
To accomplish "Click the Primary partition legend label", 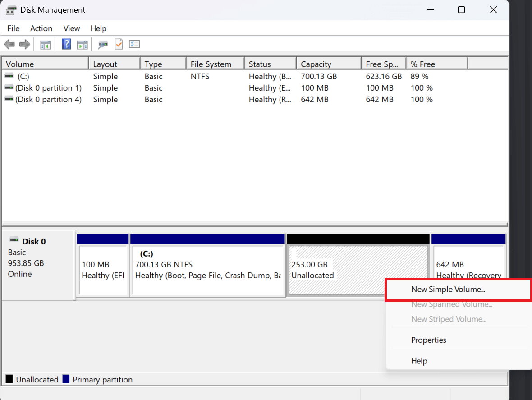I will [102, 379].
